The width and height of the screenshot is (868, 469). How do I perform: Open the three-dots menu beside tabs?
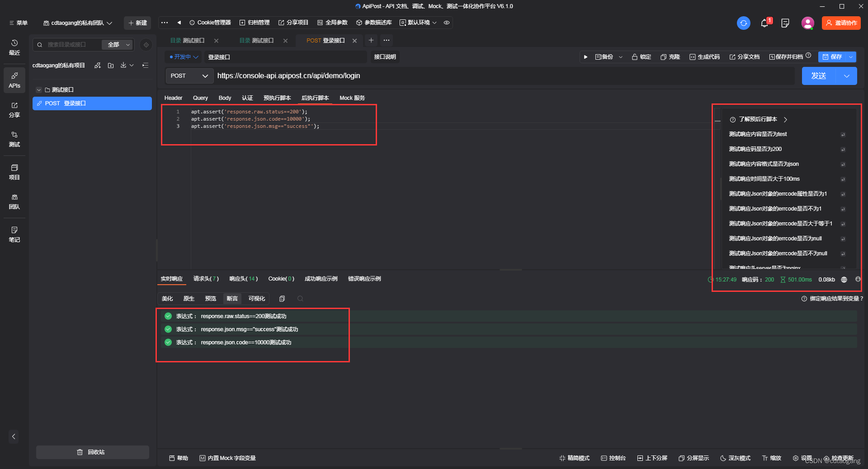coord(387,40)
